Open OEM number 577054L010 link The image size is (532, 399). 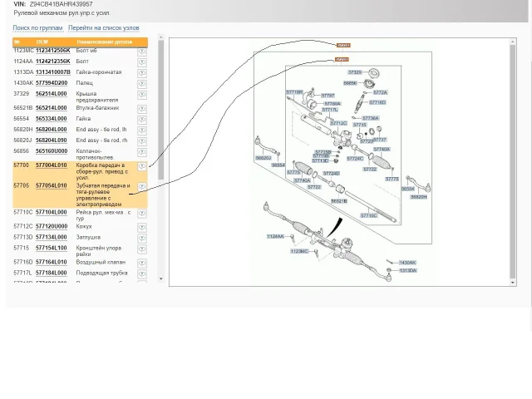pos(51,186)
